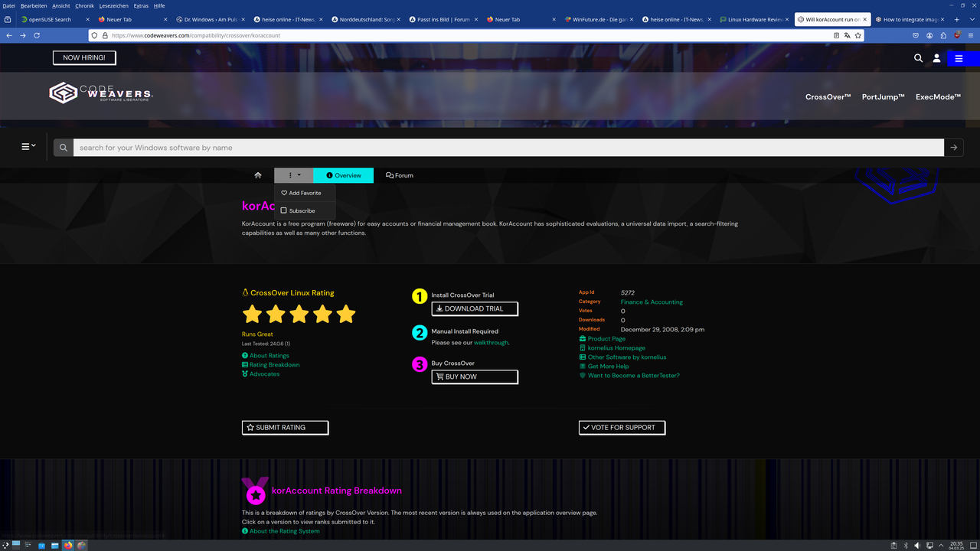
Task: Bookmark this page with the star icon
Action: (x=857, y=35)
